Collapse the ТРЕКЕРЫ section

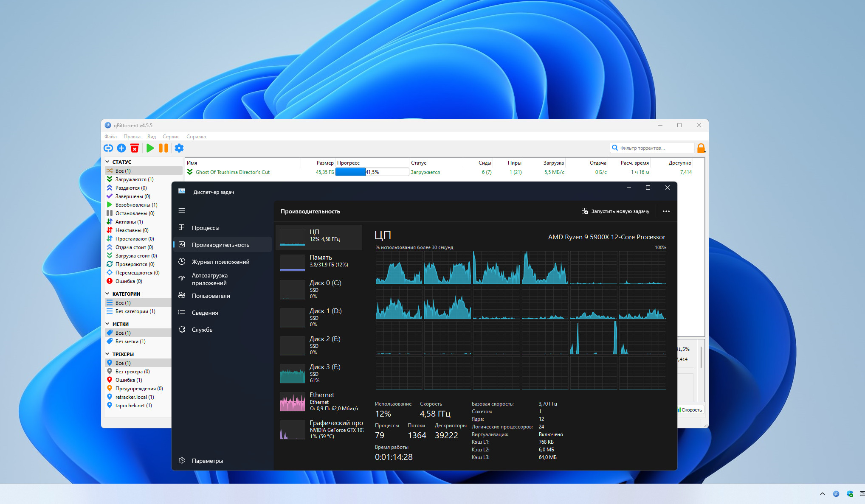click(107, 354)
